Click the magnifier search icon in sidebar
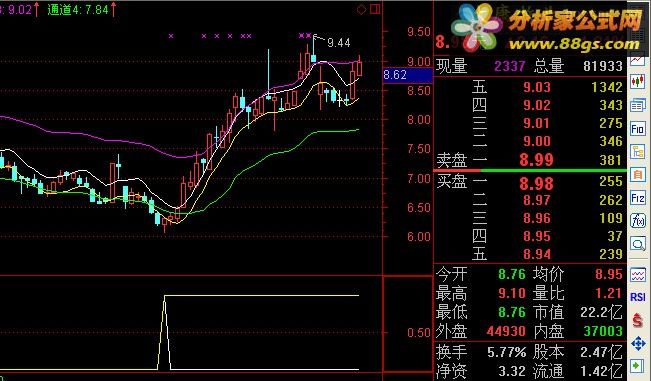The width and height of the screenshot is (651, 381). click(638, 243)
